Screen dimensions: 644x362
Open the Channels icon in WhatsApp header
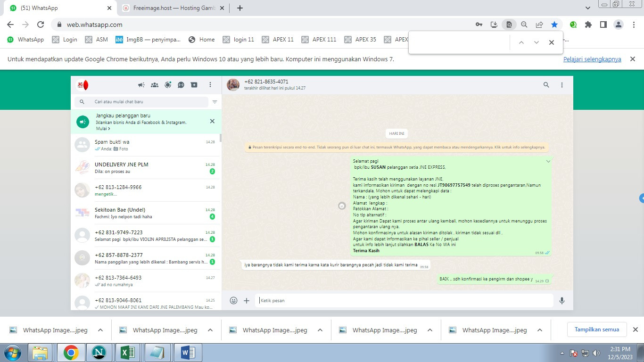click(181, 85)
